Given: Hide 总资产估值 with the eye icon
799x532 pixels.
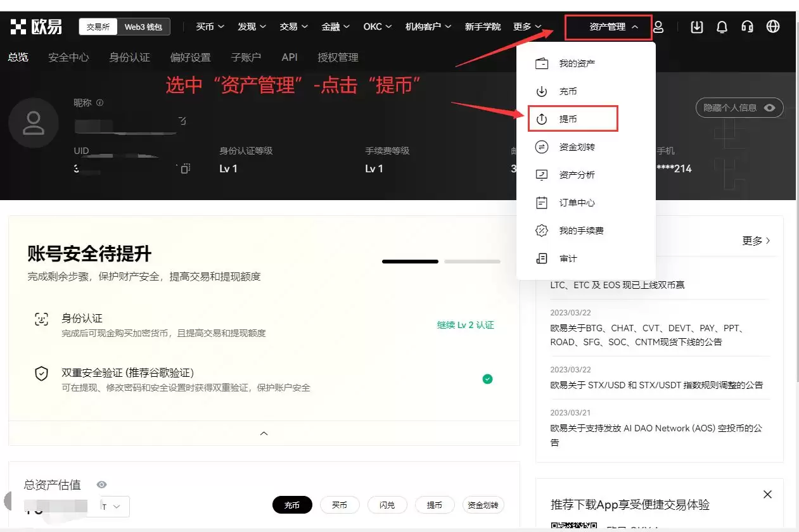Looking at the screenshot, I should point(101,484).
